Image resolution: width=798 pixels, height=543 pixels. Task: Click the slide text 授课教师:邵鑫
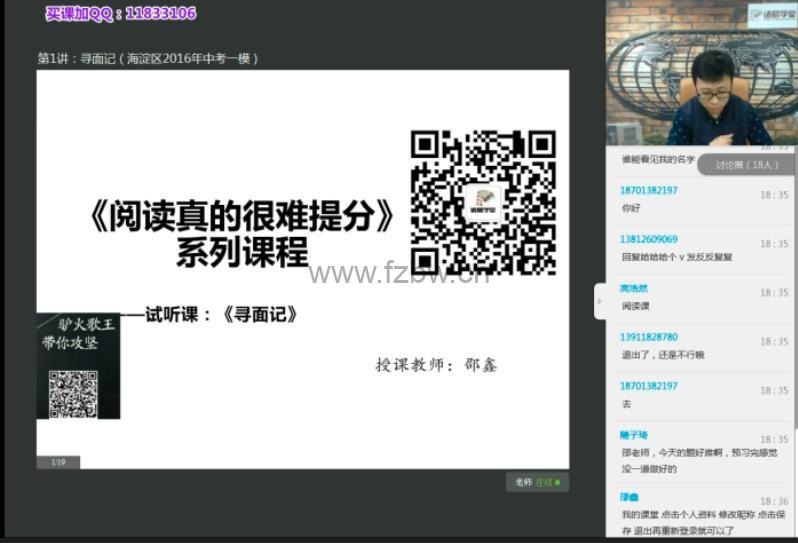[x=436, y=364]
